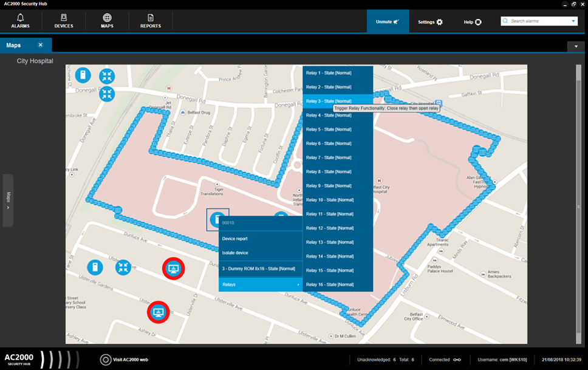
Task: Select Relay 4 - State [Normal]
Action: pyautogui.click(x=338, y=115)
